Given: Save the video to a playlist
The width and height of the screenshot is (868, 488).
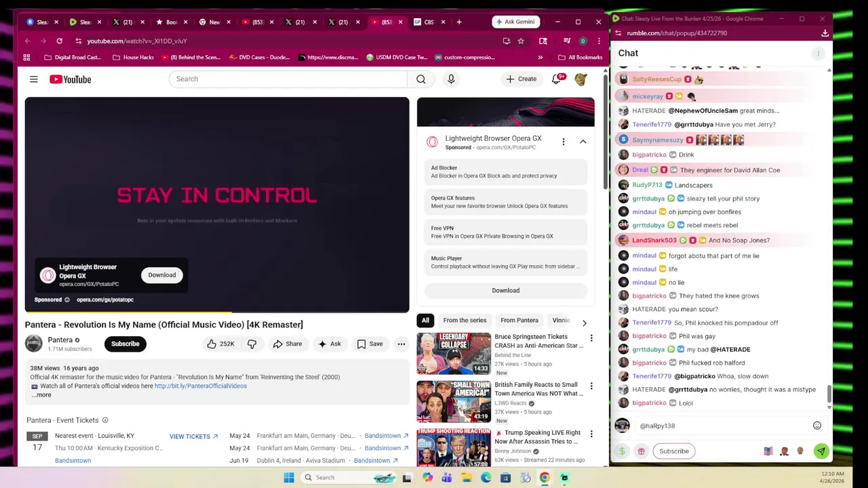Looking at the screenshot, I should [370, 344].
